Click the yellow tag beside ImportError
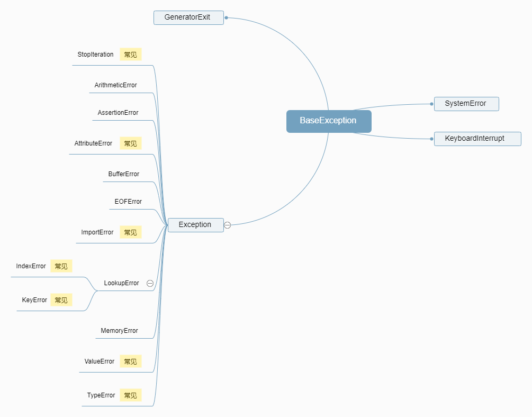 pos(130,232)
